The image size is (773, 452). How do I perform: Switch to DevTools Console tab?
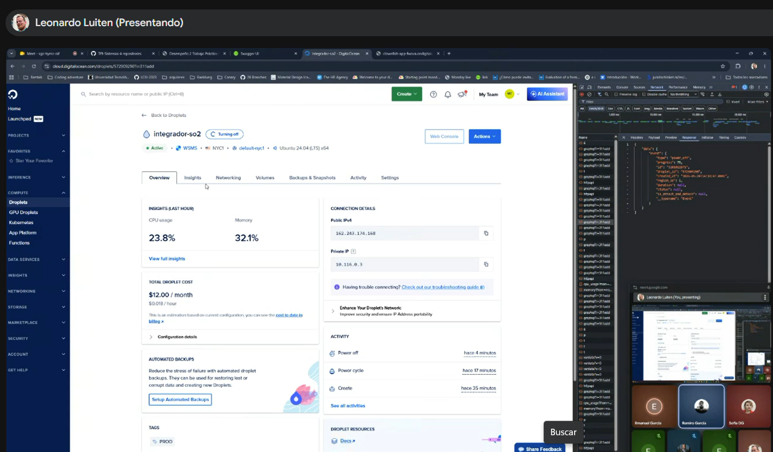pos(622,87)
